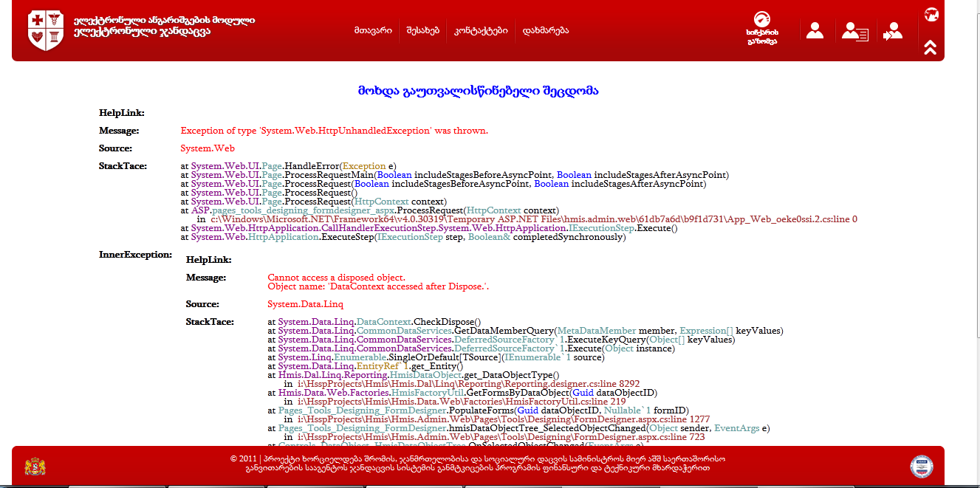Go to the მთავარი menu item
The width and height of the screenshot is (980, 488).
click(373, 31)
